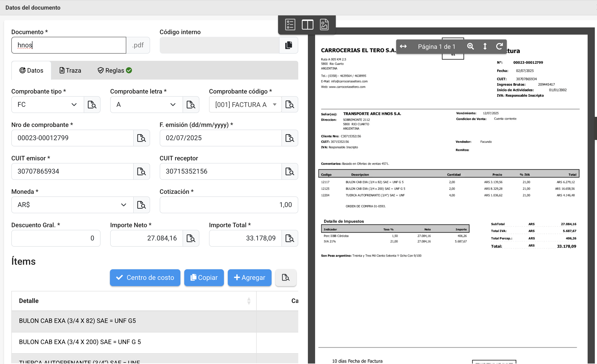Locate CUIT emisor value in document
The image size is (597, 364).
point(141,171)
